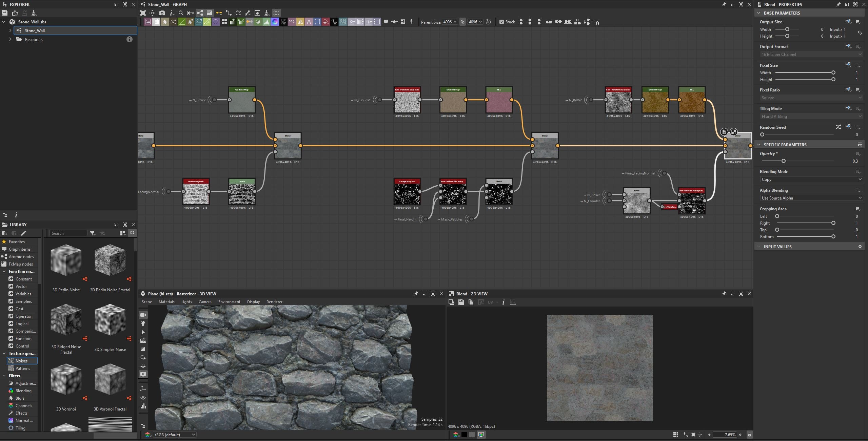Add an HSL color wheel node icon
Viewport: 868px width, 441px height.
pos(275,22)
